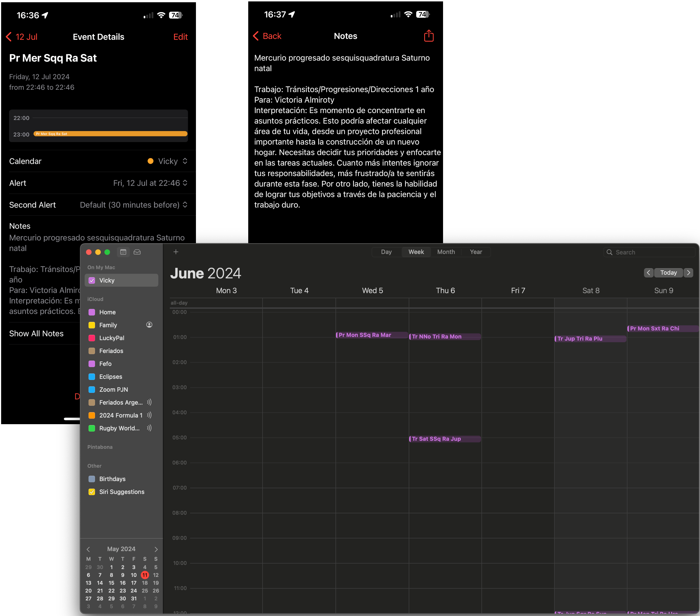The height and width of the screenshot is (616, 700).
Task: Switch to Month view tab
Action: pyautogui.click(x=446, y=252)
